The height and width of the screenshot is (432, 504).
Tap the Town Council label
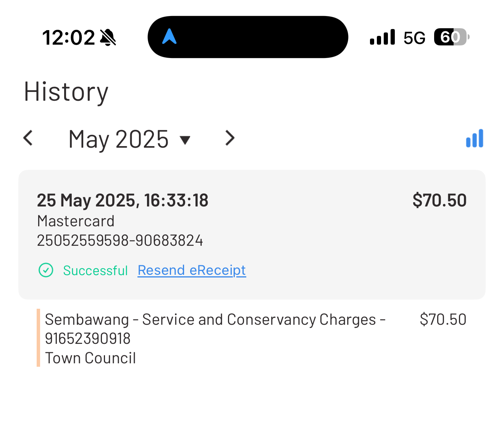[x=90, y=358]
